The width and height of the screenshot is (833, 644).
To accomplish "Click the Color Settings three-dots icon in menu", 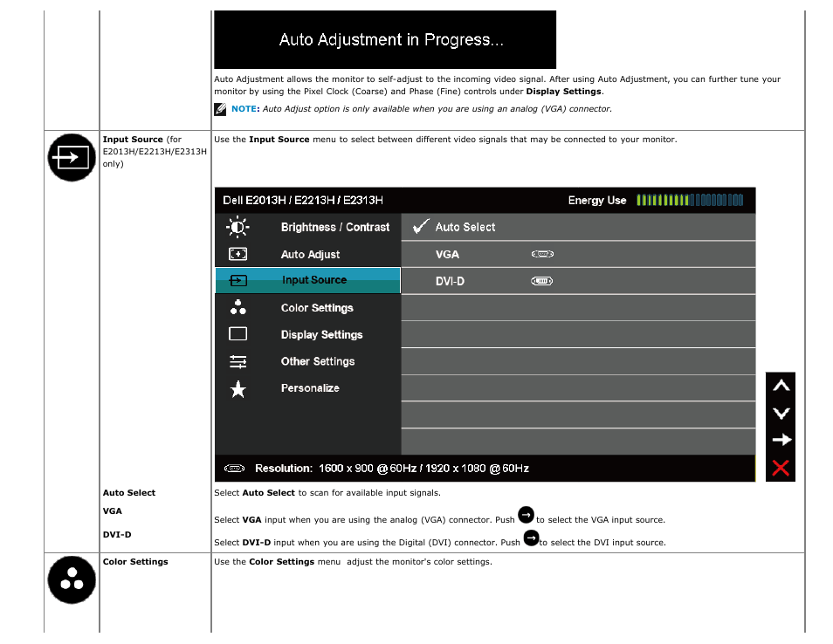I will [x=238, y=307].
